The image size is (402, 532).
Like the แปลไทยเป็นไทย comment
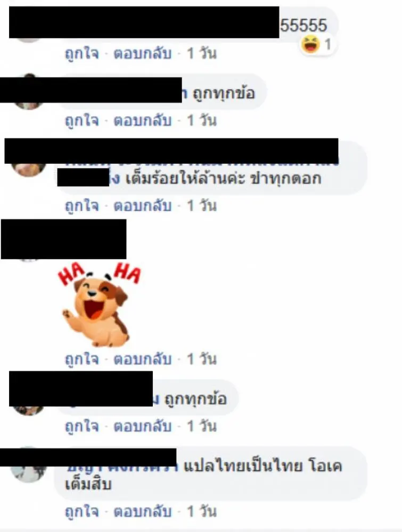tap(82, 511)
